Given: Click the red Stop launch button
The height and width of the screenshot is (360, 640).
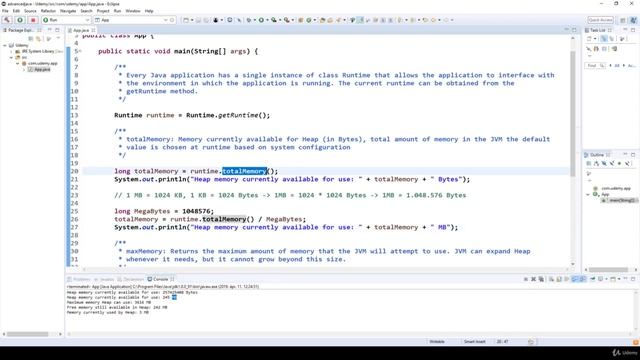Looking at the screenshot, I should pyautogui.click(x=33, y=20).
